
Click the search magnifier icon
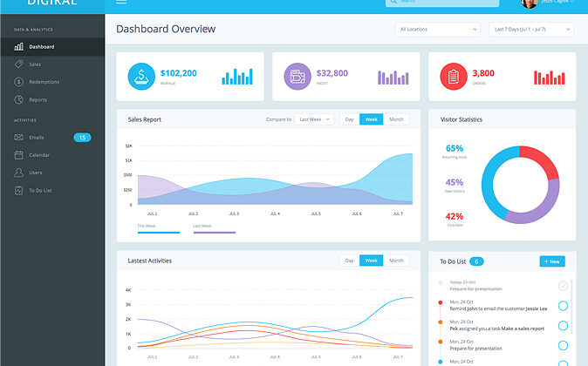point(393,2)
